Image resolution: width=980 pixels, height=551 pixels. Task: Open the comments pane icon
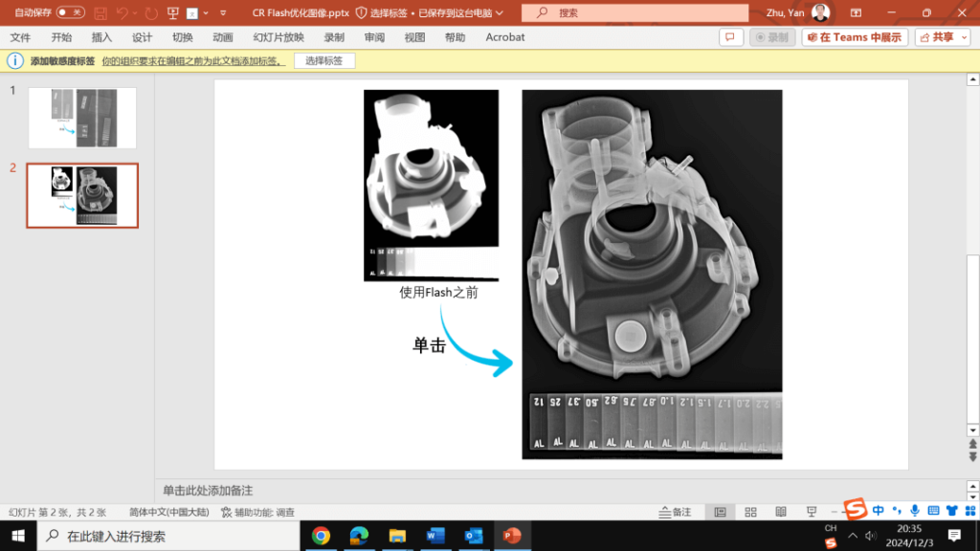tap(731, 37)
